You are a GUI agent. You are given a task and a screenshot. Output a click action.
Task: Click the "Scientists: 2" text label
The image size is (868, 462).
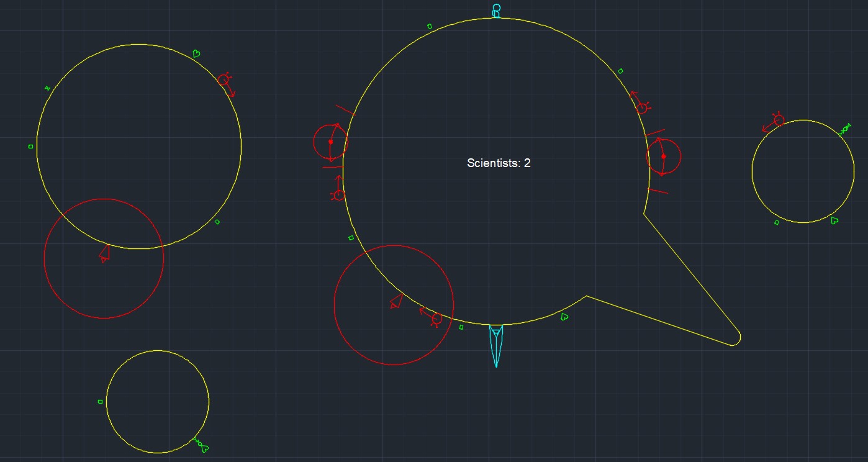pyautogui.click(x=499, y=163)
